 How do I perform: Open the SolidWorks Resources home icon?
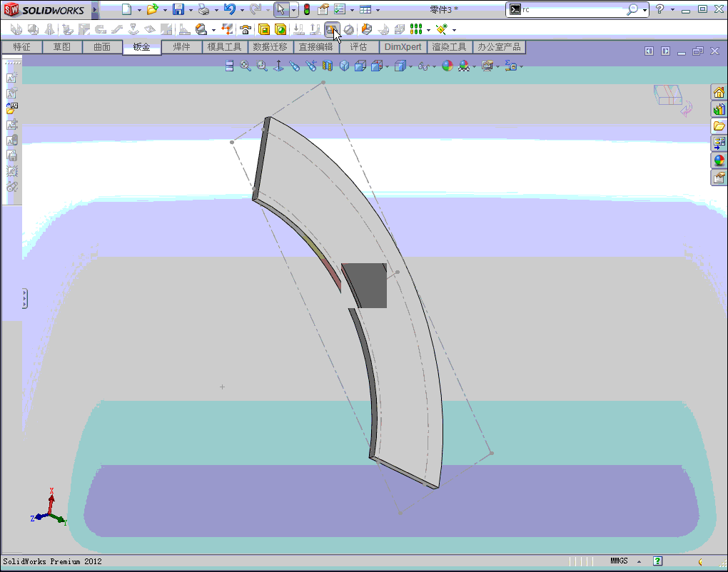719,92
